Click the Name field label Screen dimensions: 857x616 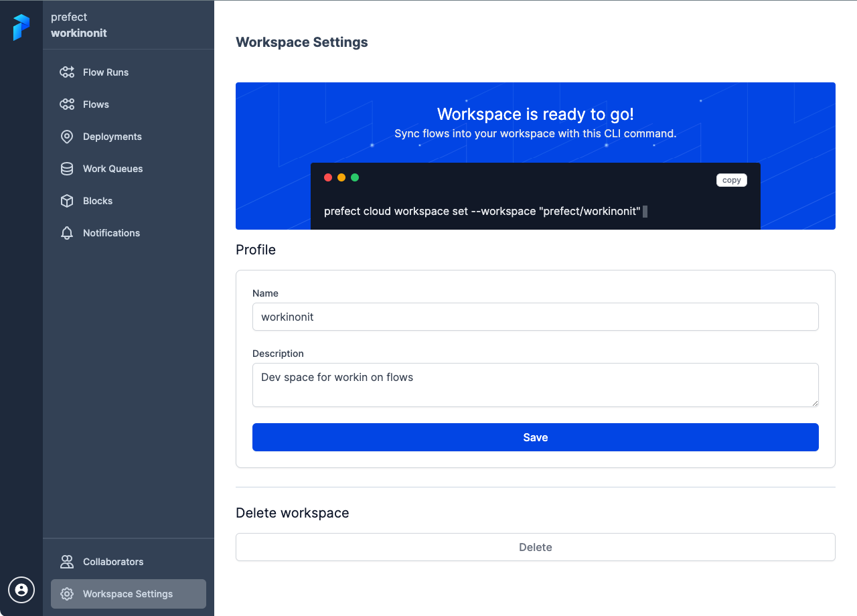coord(265,293)
